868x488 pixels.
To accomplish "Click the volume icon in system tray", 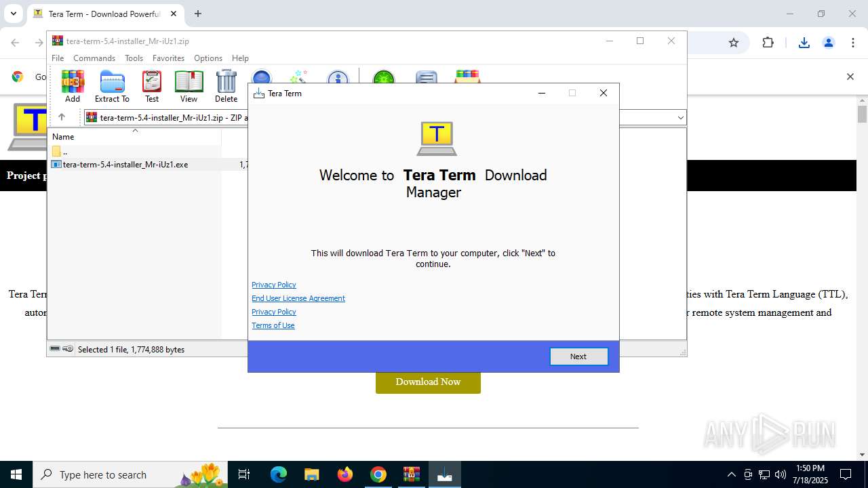I will [780, 474].
